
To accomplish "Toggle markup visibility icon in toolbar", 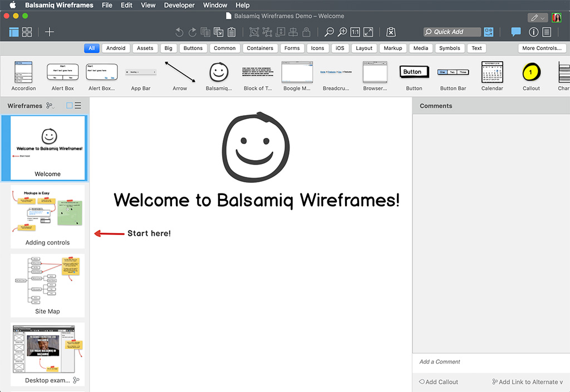I will tap(391, 32).
